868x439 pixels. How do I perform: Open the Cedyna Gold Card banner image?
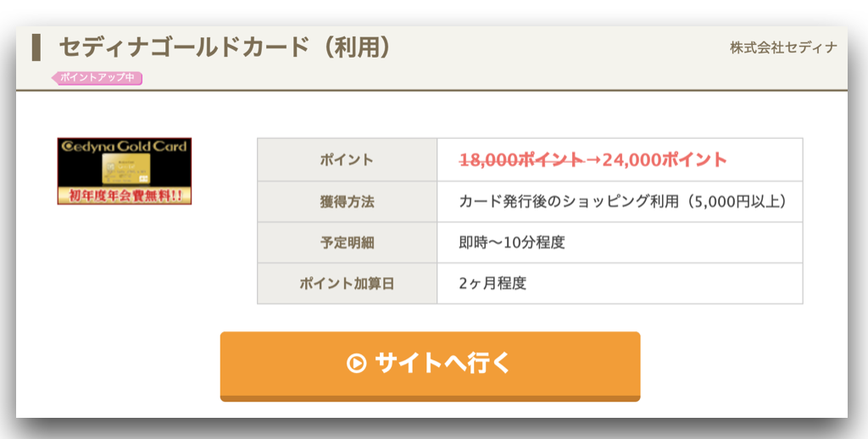click(125, 171)
